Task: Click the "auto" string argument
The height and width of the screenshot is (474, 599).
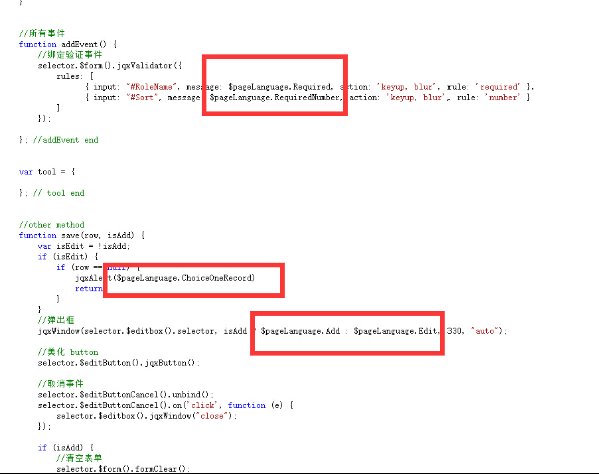Action: point(485,331)
